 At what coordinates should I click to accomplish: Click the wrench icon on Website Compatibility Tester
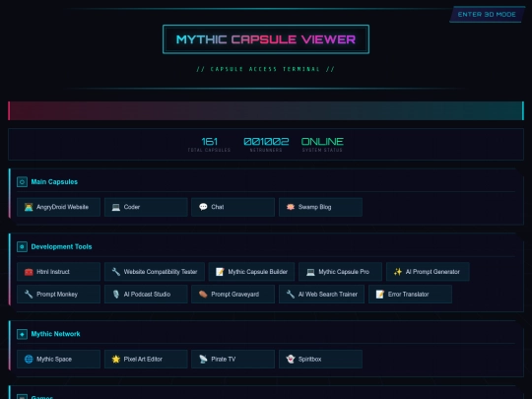point(116,272)
